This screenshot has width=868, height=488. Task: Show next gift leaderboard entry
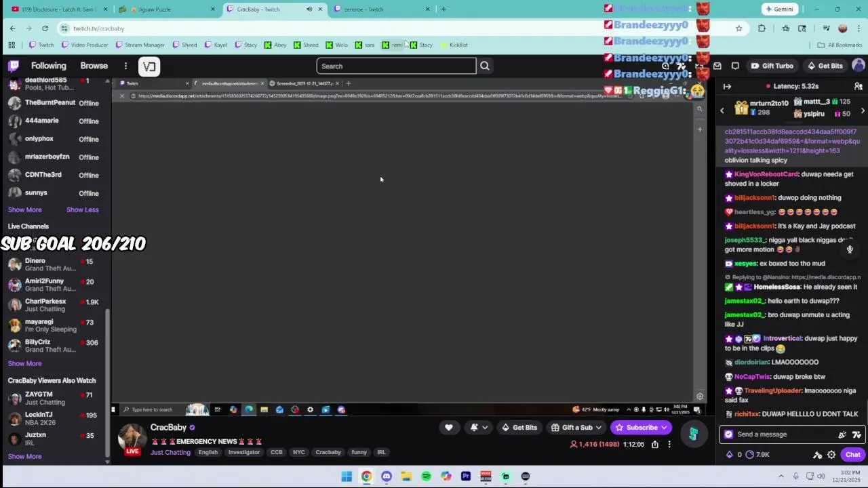click(x=863, y=110)
